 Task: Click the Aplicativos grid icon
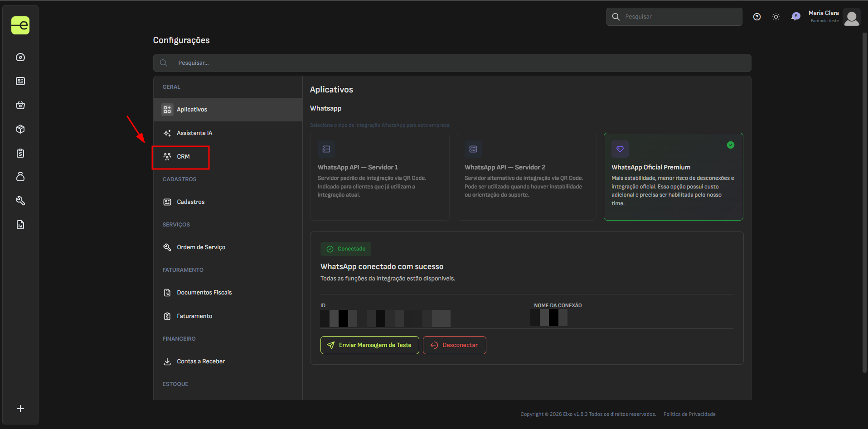(x=167, y=110)
